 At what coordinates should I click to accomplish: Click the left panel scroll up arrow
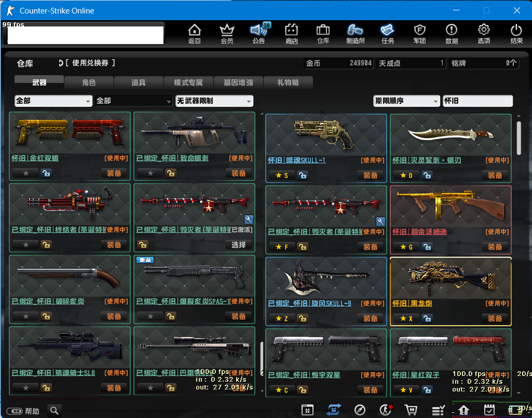(x=262, y=114)
